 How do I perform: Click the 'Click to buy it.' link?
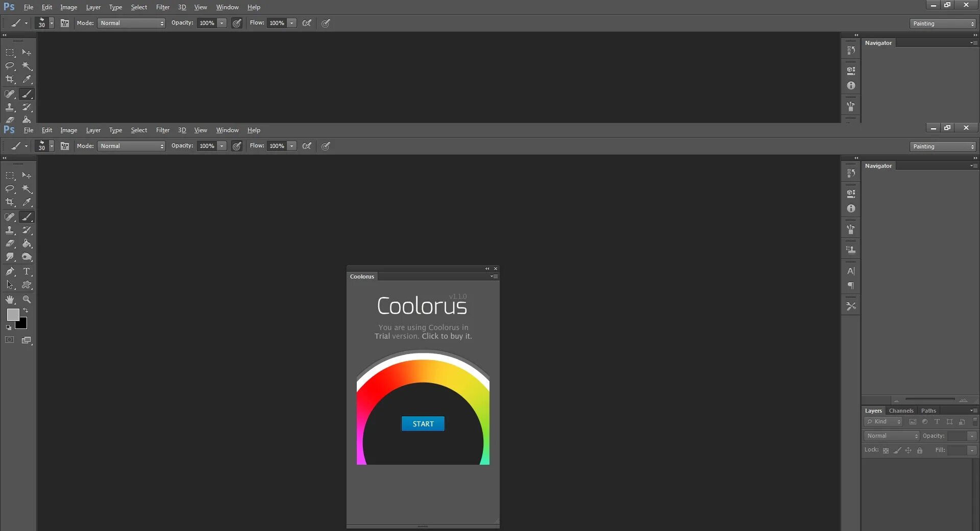(x=447, y=336)
